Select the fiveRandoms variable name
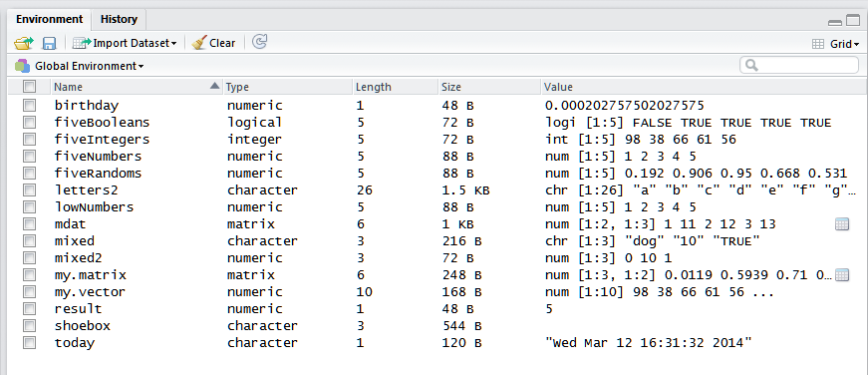The height and width of the screenshot is (375, 868). pyautogui.click(x=98, y=174)
